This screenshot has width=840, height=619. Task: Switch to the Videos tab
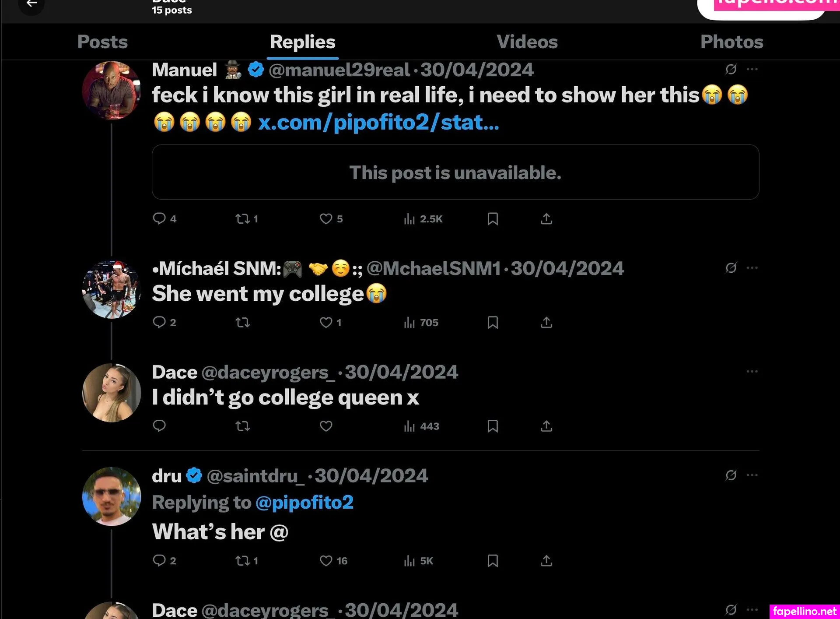[527, 42]
